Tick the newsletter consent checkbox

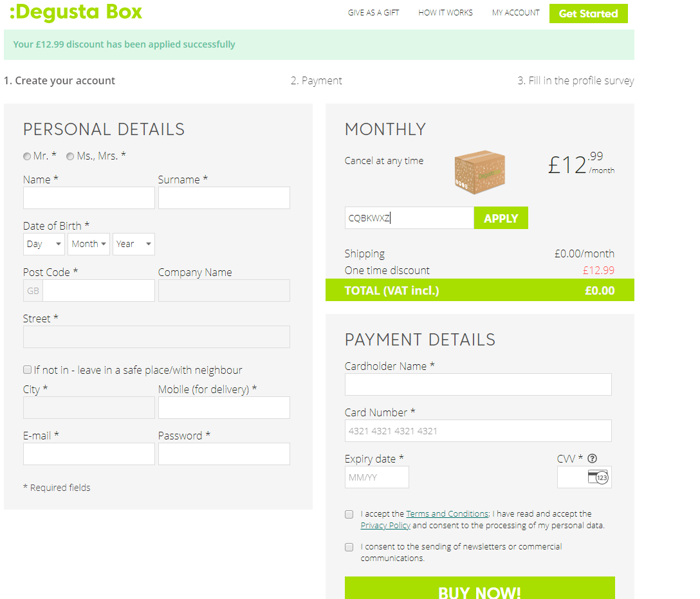click(349, 547)
